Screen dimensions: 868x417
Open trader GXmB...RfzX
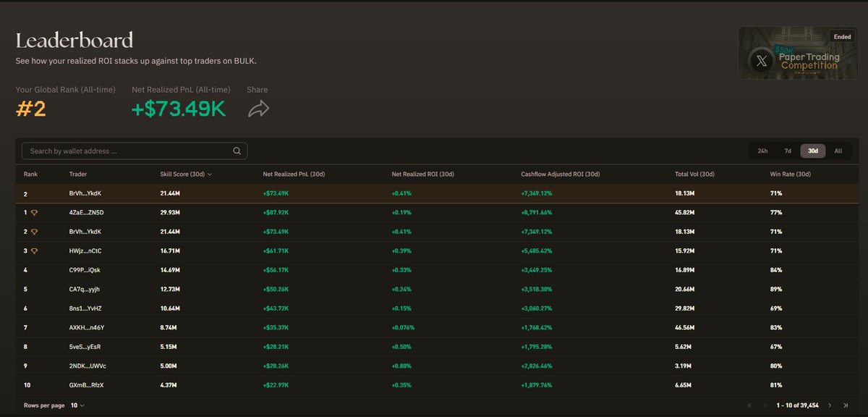click(87, 385)
